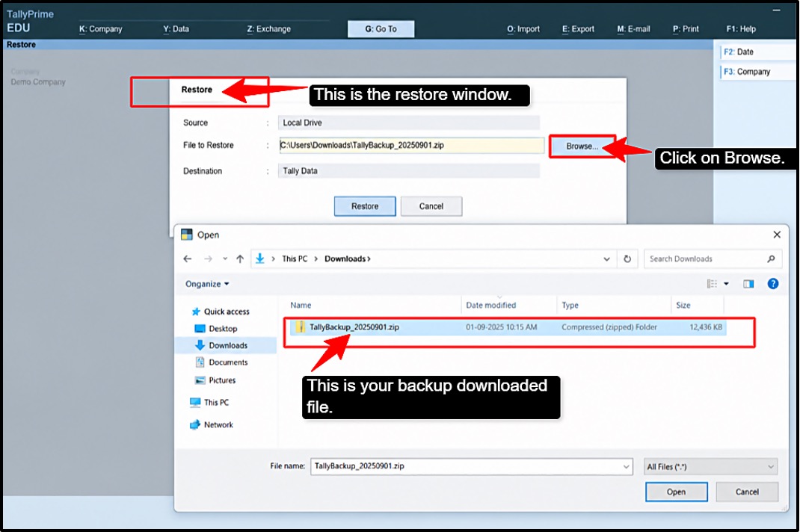Image resolution: width=800 pixels, height=532 pixels.
Task: Open the recent locations dropdown arrow
Action: click(225, 259)
